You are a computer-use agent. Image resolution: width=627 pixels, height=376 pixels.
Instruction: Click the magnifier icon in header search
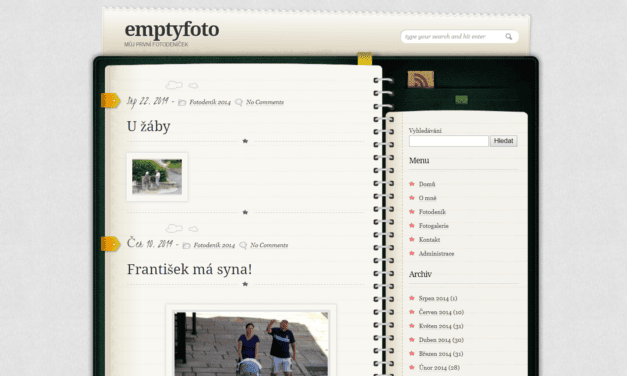pyautogui.click(x=509, y=36)
